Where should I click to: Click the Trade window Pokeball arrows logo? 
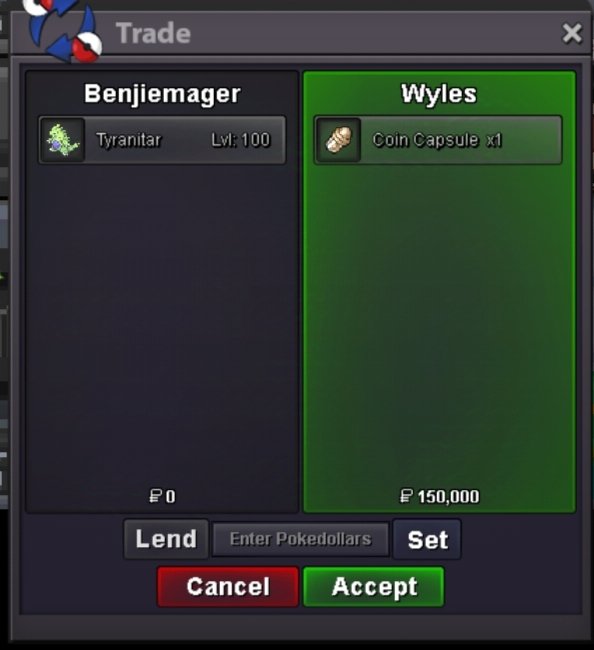[x=63, y=30]
